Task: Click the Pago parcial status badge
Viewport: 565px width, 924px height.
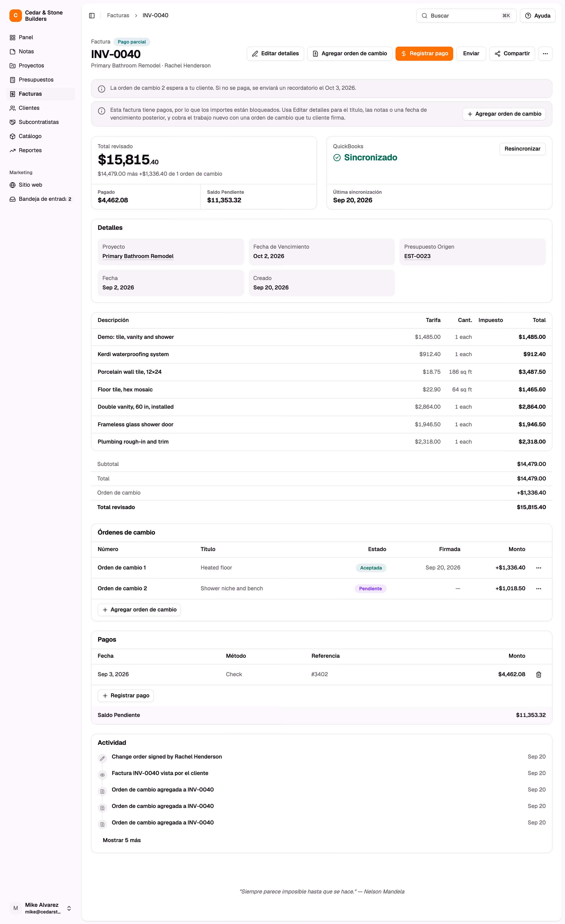Action: 132,42
